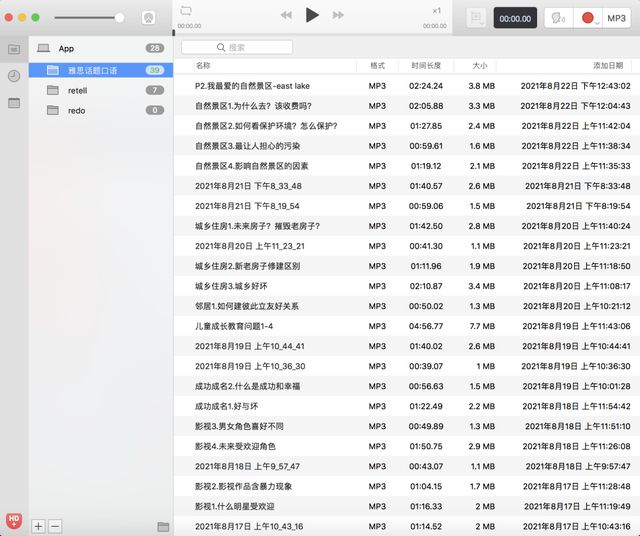The width and height of the screenshot is (640, 536).
Task: Skip backward with the rewind button
Action: (x=286, y=16)
